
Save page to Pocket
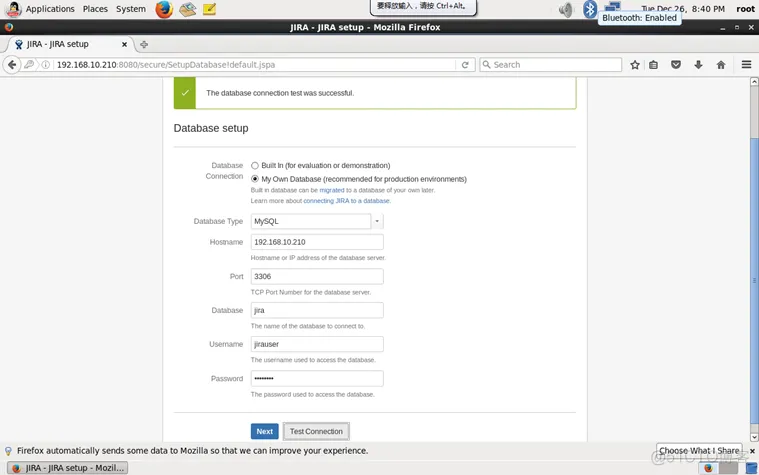pos(676,64)
